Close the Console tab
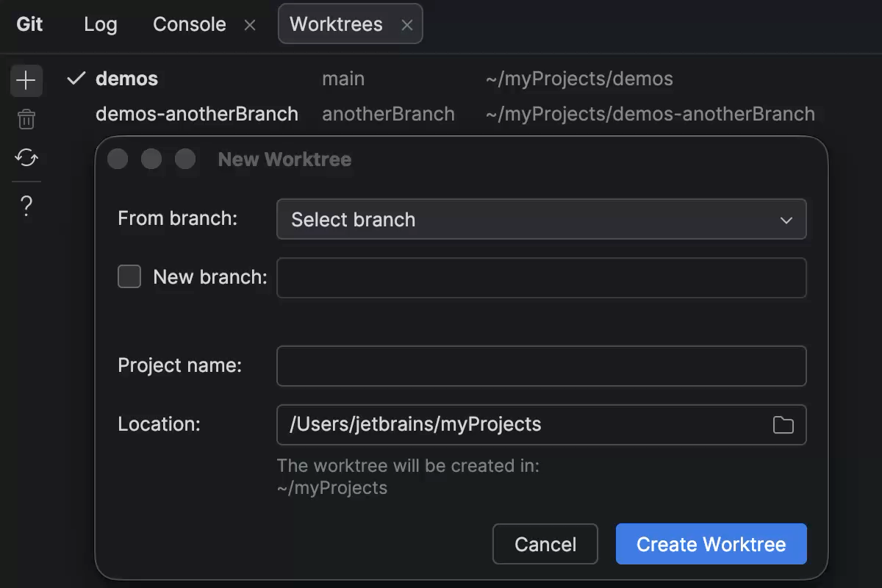This screenshot has height=588, width=882. [250, 24]
